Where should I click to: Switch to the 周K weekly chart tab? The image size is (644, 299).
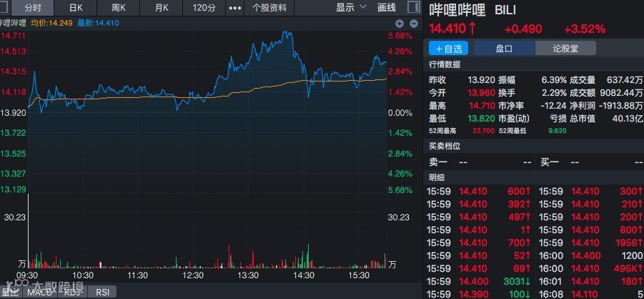[118, 8]
